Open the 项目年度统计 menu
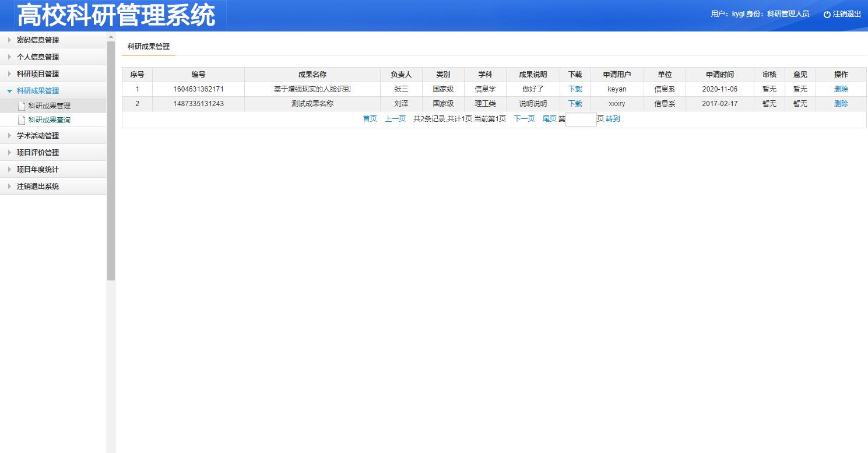The image size is (868, 453). coord(38,170)
